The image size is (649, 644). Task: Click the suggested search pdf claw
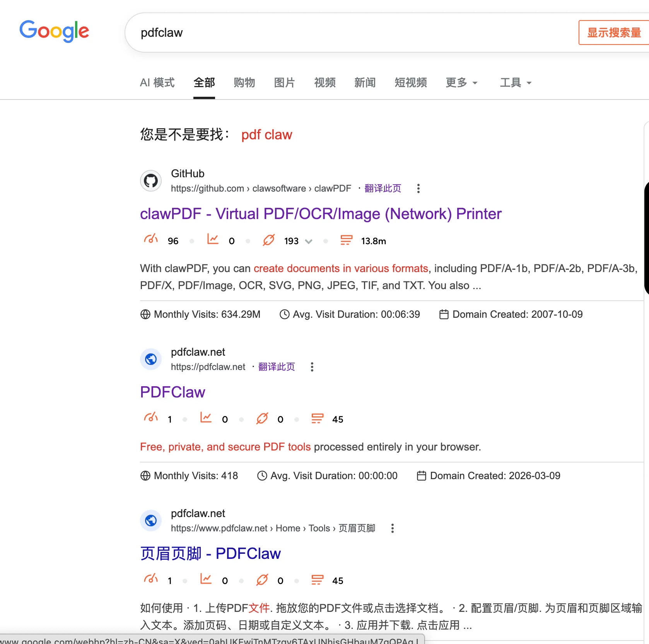tap(267, 135)
